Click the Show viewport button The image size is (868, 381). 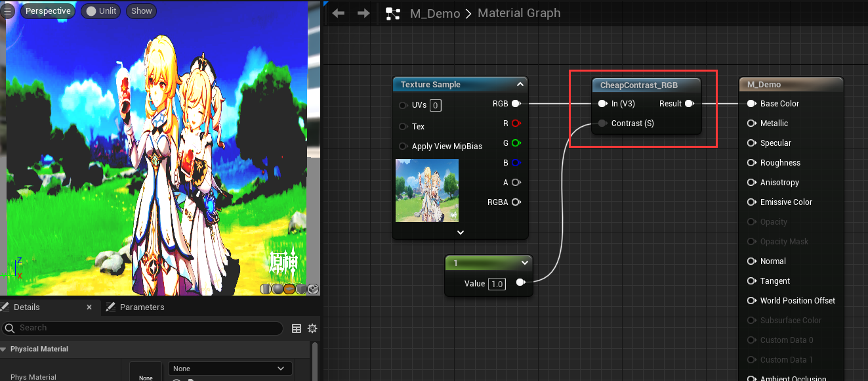pos(141,11)
